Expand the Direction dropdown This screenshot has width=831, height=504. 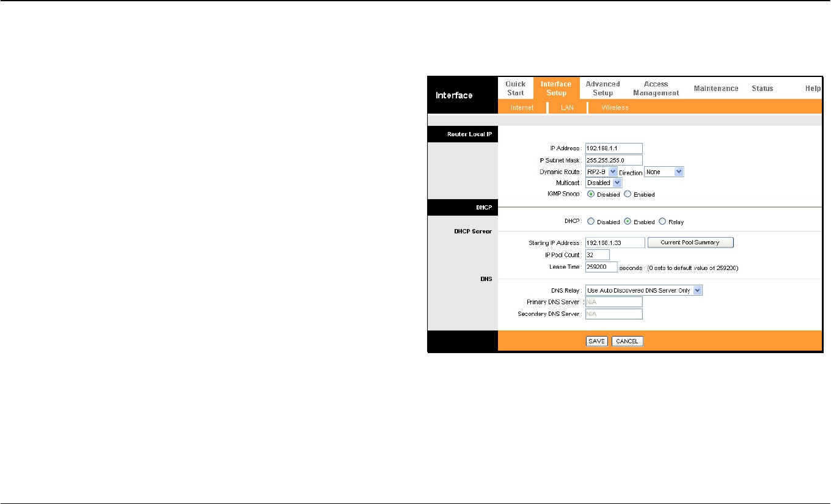click(x=664, y=172)
